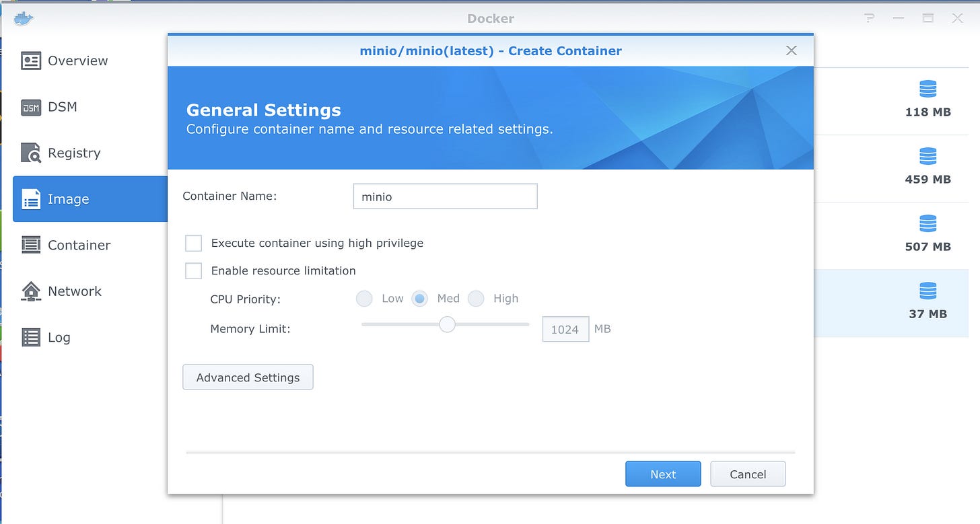Open the Container sidebar icon
The width and height of the screenshot is (980, 524).
[x=31, y=245]
